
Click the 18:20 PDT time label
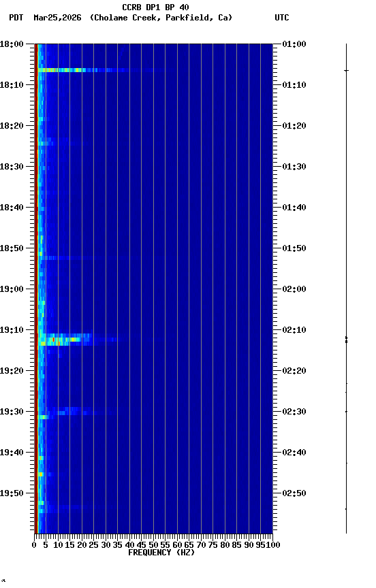(x=12, y=126)
